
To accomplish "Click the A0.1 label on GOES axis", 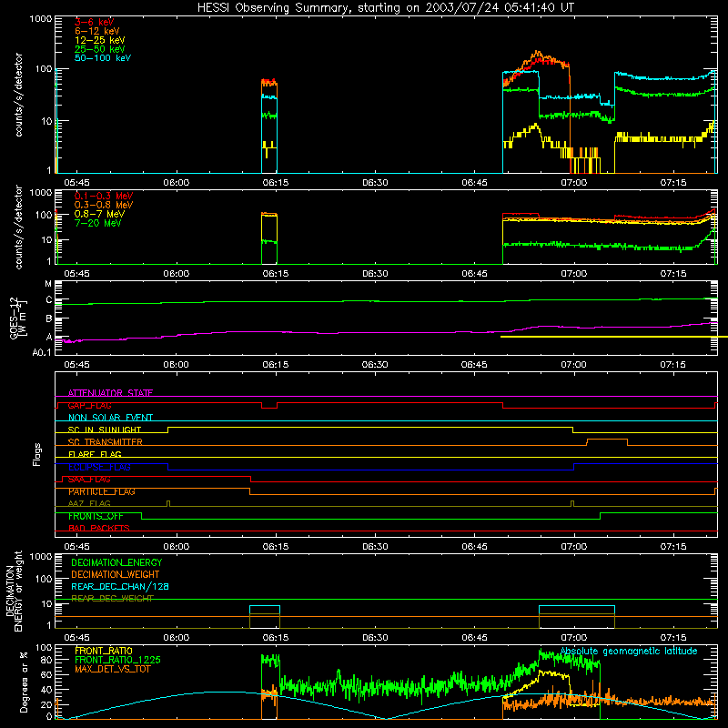I will click(42, 353).
